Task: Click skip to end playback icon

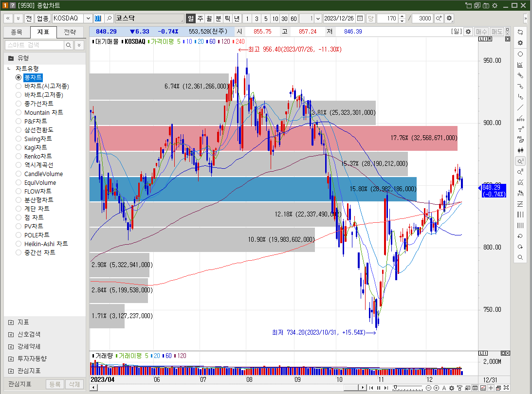Action: coord(386,388)
